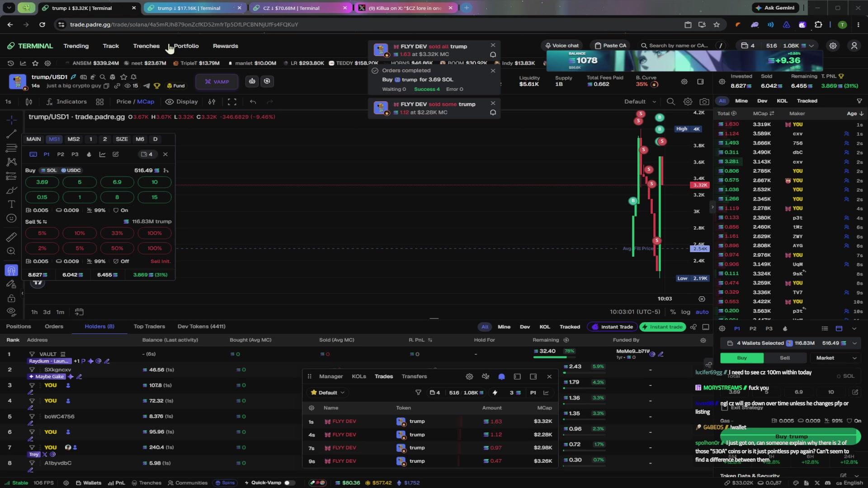Toggle chart fullscreen mode icon

coord(232,102)
